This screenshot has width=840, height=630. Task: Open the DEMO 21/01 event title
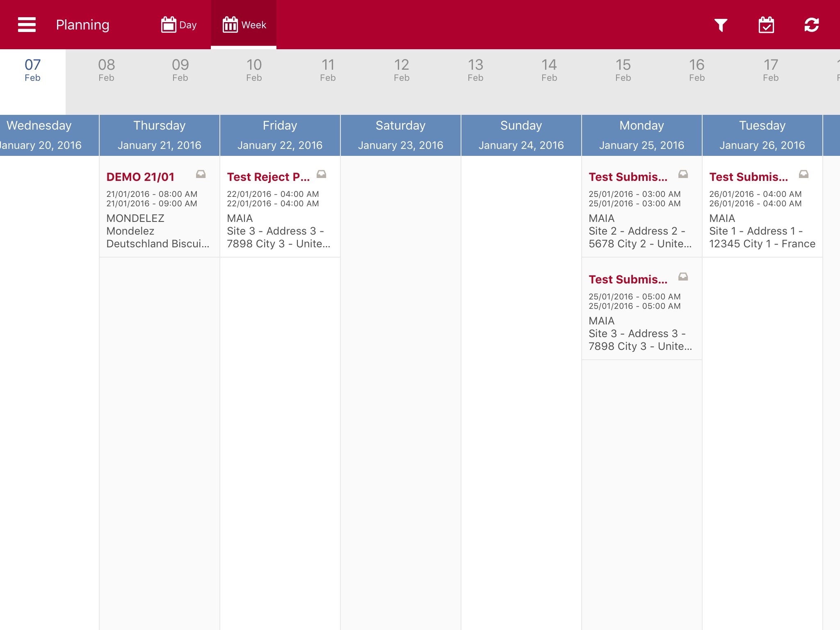(140, 177)
